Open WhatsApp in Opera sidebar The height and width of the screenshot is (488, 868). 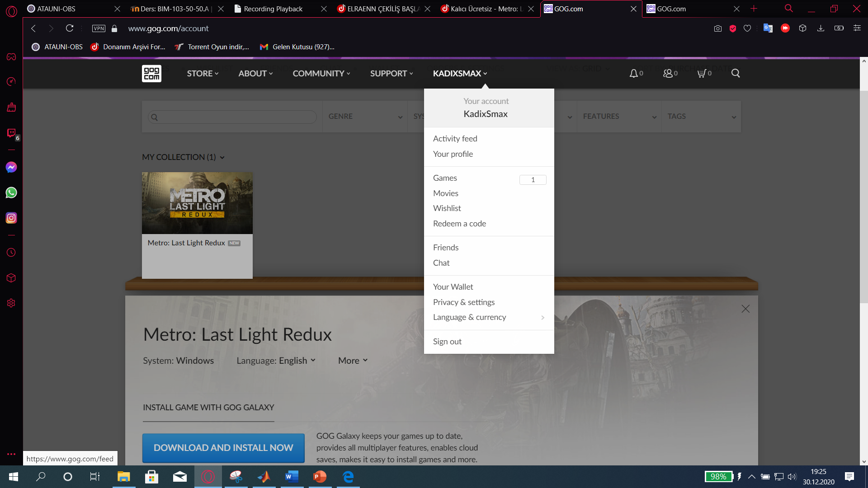pos(11,193)
